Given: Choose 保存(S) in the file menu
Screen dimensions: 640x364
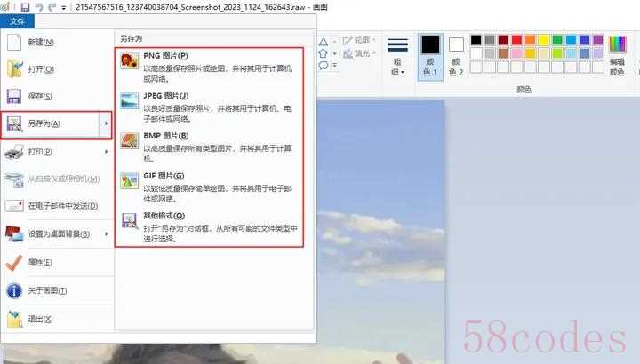Looking at the screenshot, I should tap(57, 96).
